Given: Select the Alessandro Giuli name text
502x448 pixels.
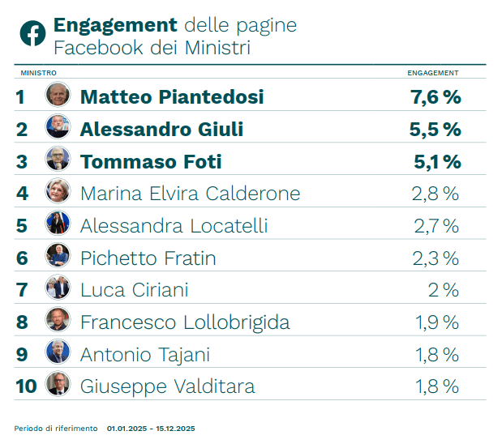Looking at the screenshot, I should 161,129.
